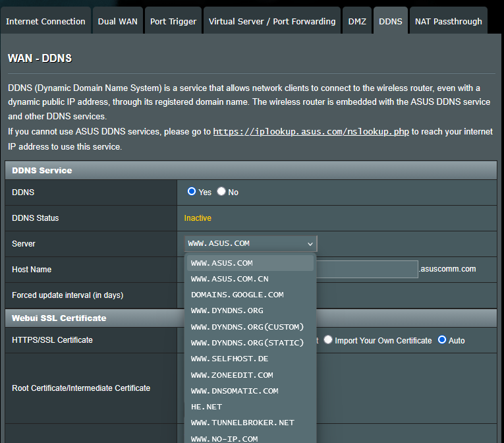Collapse the Server dropdown showing WWW.ASUS.COM
This screenshot has height=443, width=504.
pos(250,243)
